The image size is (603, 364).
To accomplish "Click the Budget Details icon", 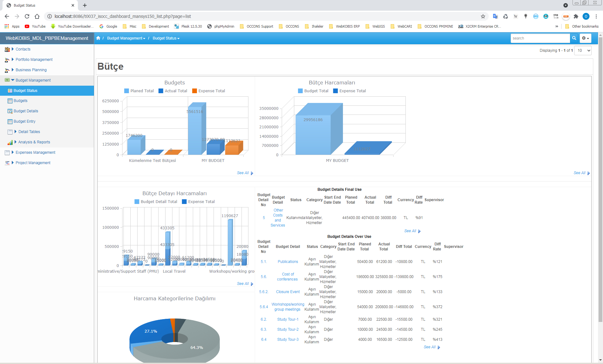I will tap(10, 111).
